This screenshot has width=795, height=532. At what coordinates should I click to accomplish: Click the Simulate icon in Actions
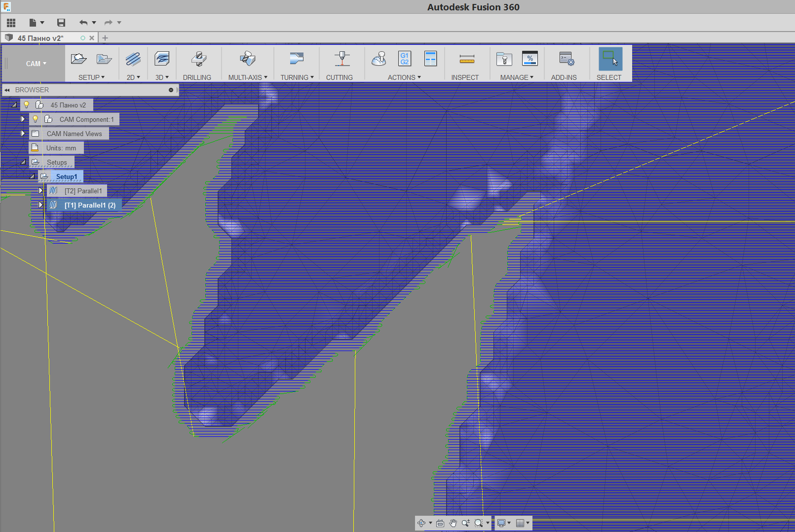[379, 59]
